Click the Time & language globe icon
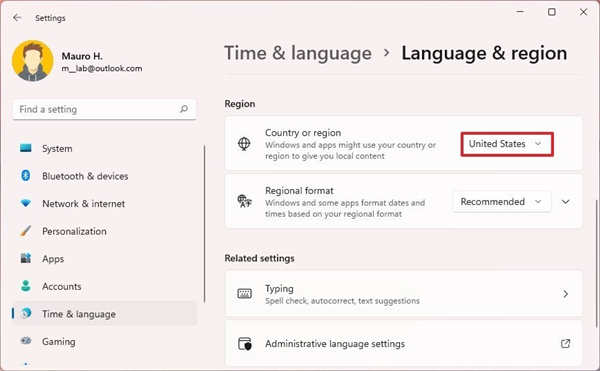600x371 pixels. pos(26,313)
